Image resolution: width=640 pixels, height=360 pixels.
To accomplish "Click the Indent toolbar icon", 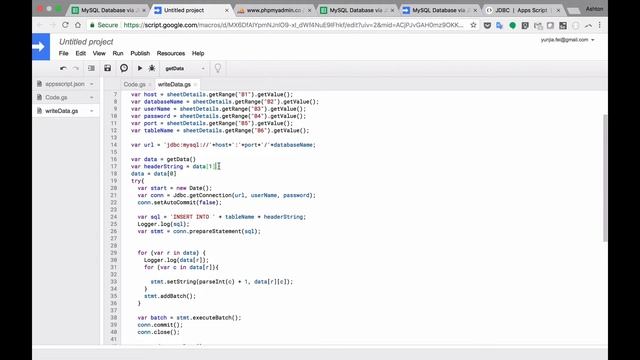I will point(91,69).
